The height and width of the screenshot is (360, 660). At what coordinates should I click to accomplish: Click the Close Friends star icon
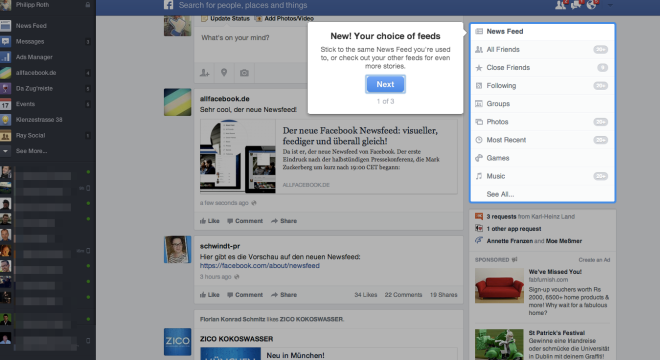[x=479, y=68]
